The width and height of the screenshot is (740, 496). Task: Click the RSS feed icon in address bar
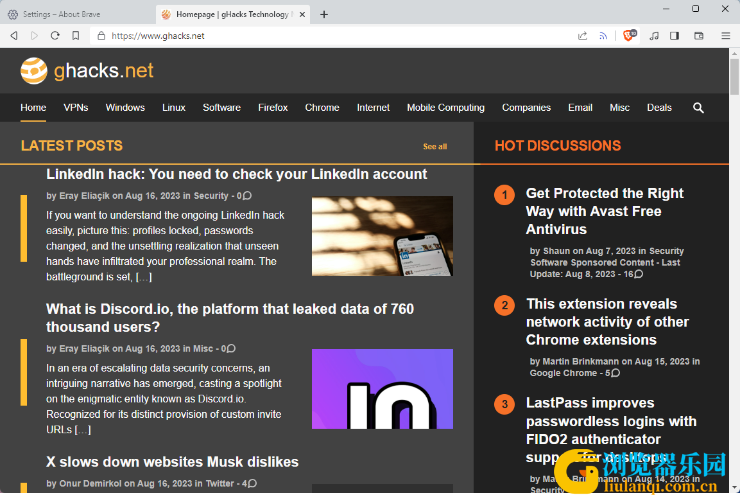coord(603,36)
